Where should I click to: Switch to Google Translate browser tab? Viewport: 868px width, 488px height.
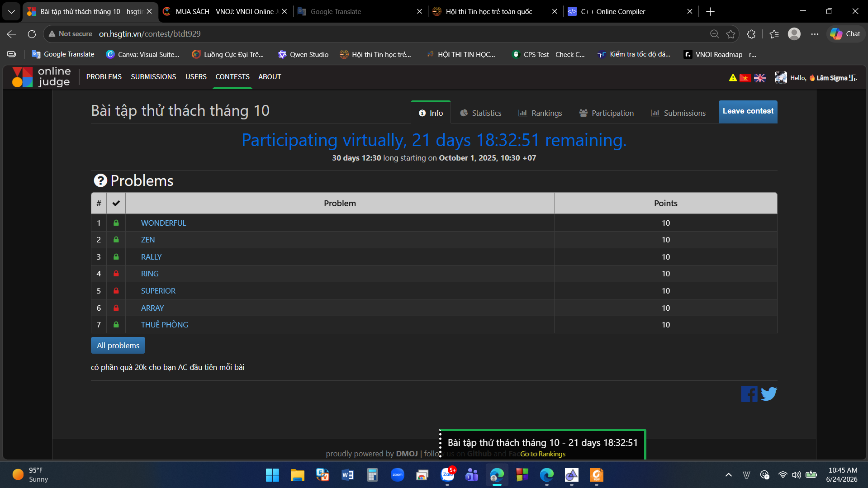(360, 12)
